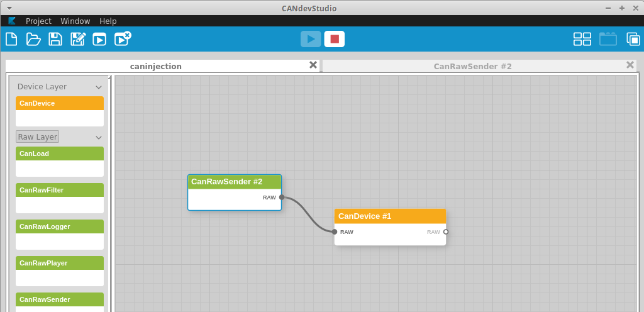Start the simulation with play button
Screen dimensions: 644x312
click(311, 39)
